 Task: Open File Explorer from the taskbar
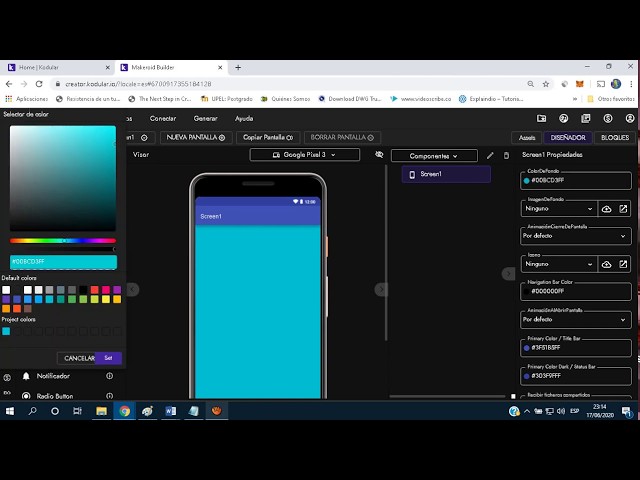101,411
